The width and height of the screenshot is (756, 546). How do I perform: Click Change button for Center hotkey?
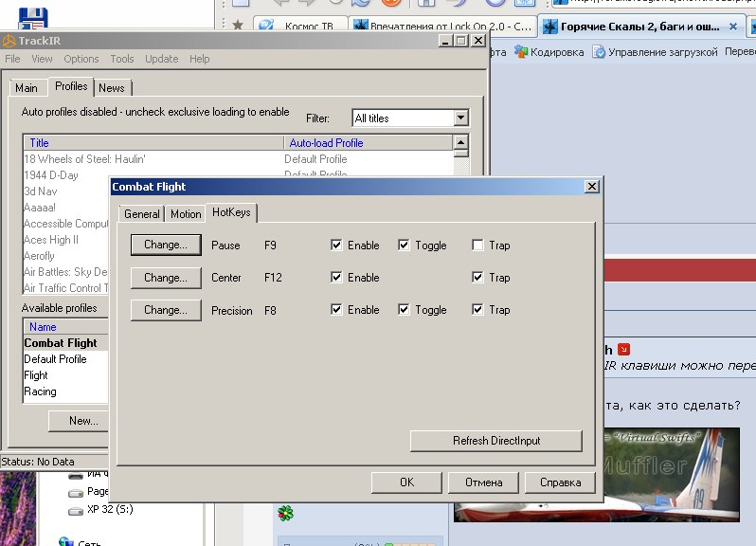(x=166, y=278)
